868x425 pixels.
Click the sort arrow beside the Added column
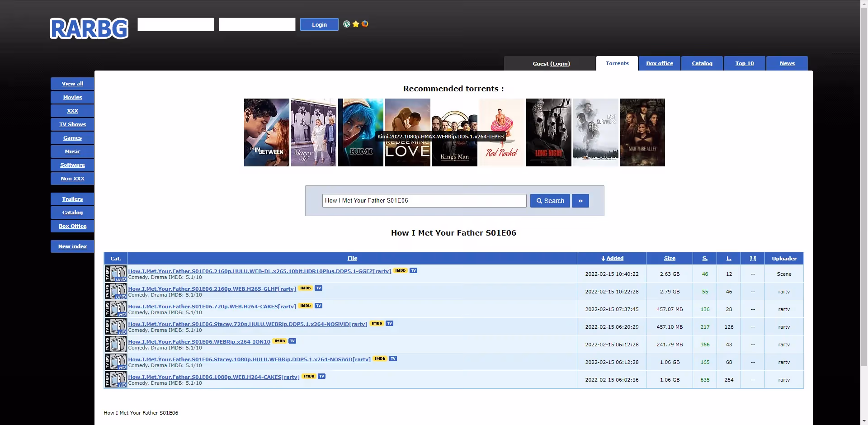click(603, 258)
